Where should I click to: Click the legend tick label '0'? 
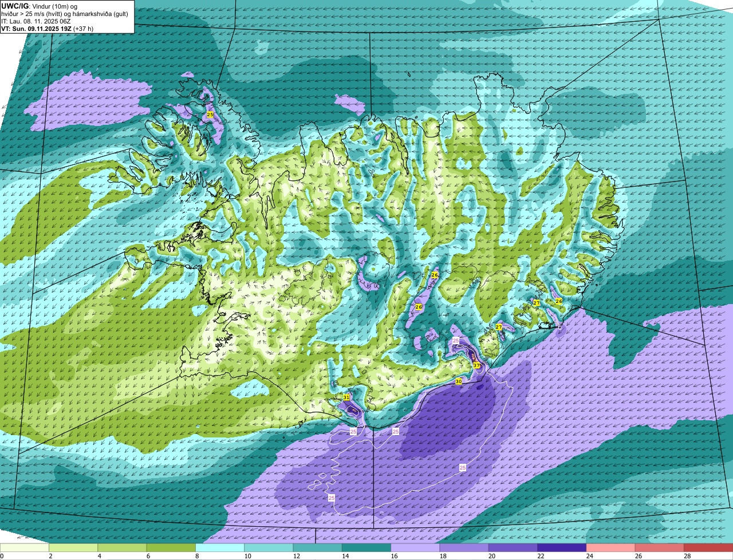[x=2, y=555]
